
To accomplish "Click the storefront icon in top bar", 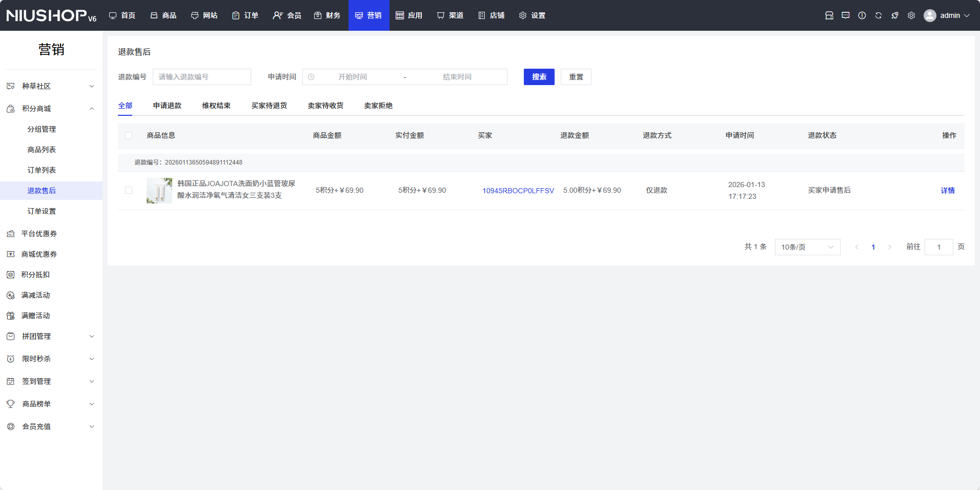I will [x=829, y=15].
